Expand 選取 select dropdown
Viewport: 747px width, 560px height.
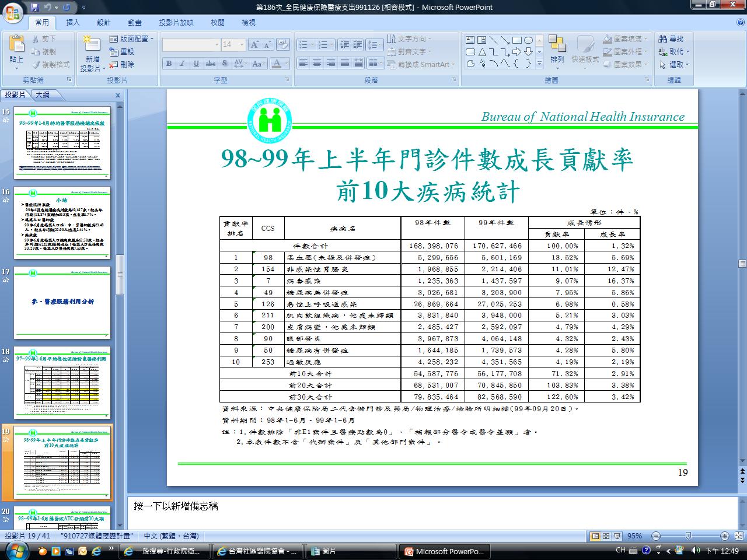[x=674, y=64]
